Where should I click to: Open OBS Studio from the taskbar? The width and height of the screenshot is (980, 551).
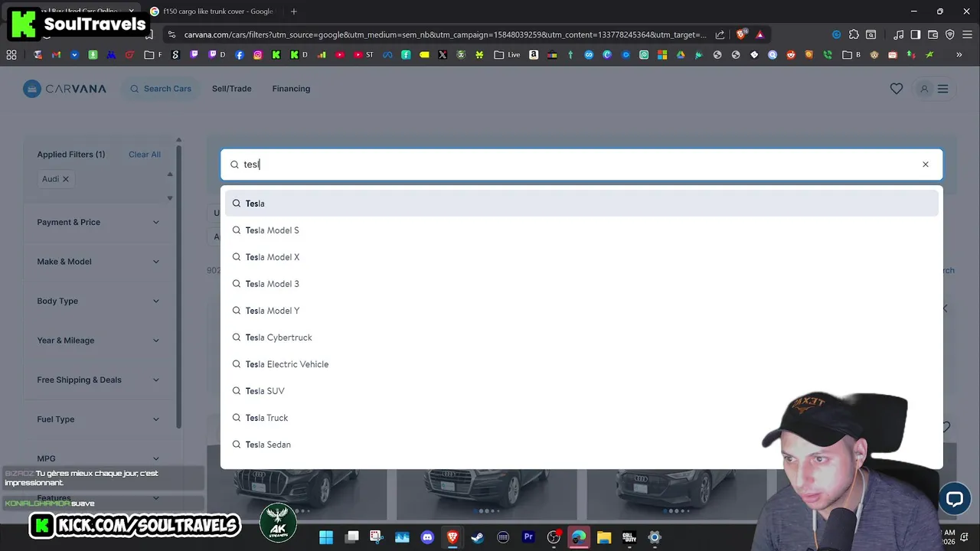coord(554,537)
